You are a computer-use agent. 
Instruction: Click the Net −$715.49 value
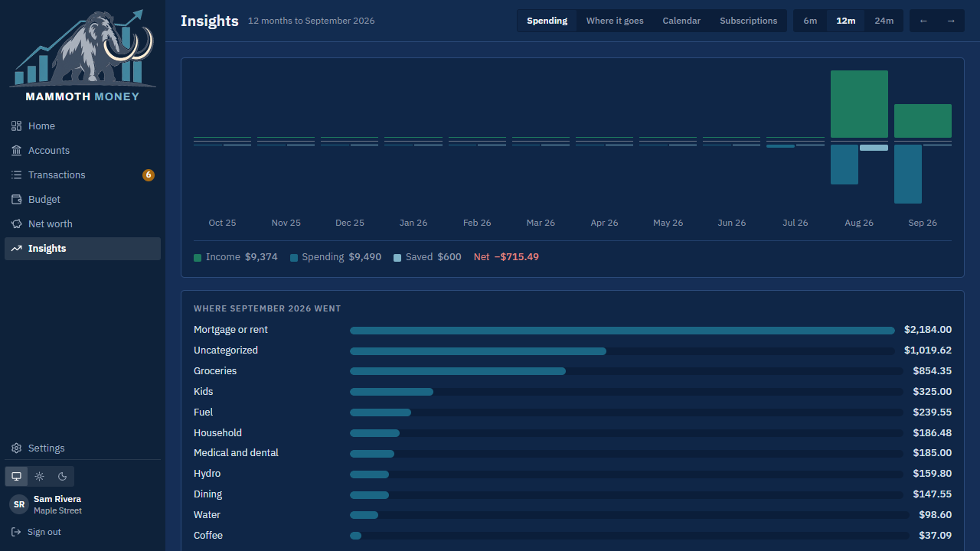tap(506, 257)
